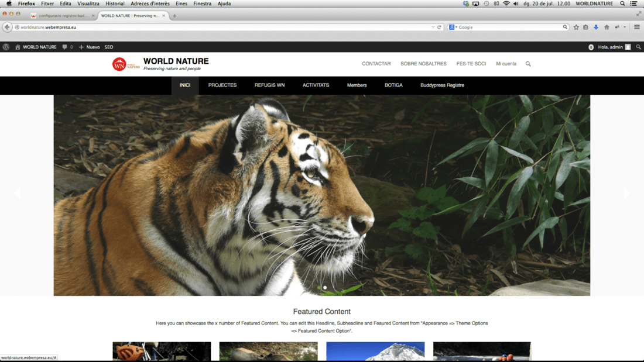Open the Ajuda menu

(x=224, y=4)
